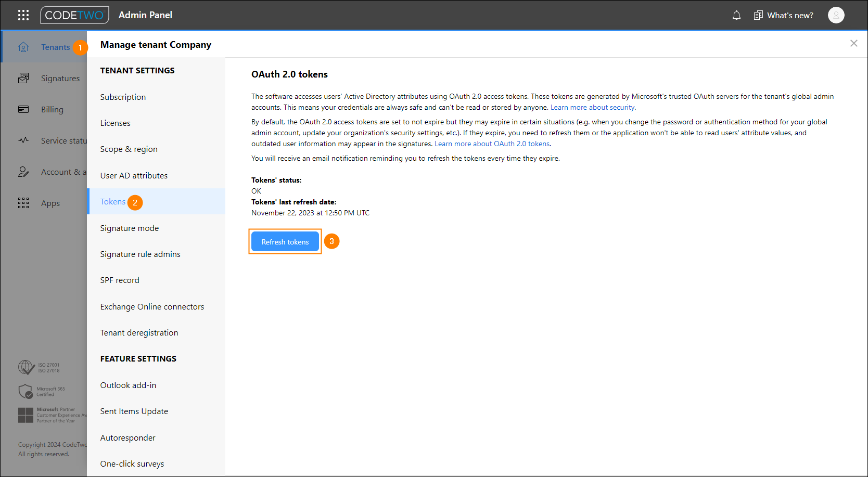Click the CodeTwo logo

tap(75, 15)
